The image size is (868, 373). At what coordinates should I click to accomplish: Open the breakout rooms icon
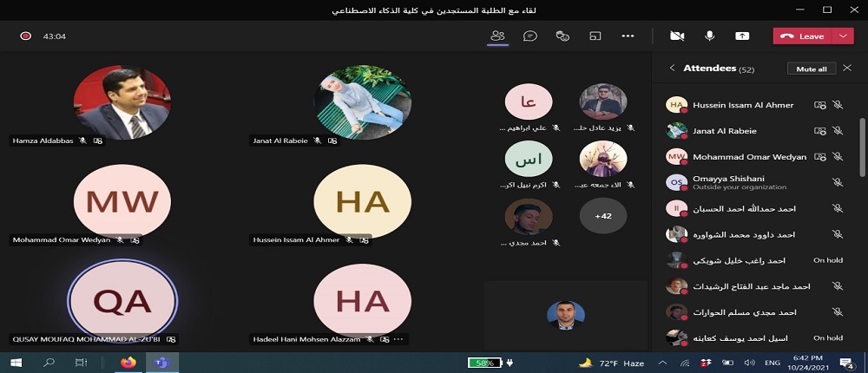click(595, 36)
